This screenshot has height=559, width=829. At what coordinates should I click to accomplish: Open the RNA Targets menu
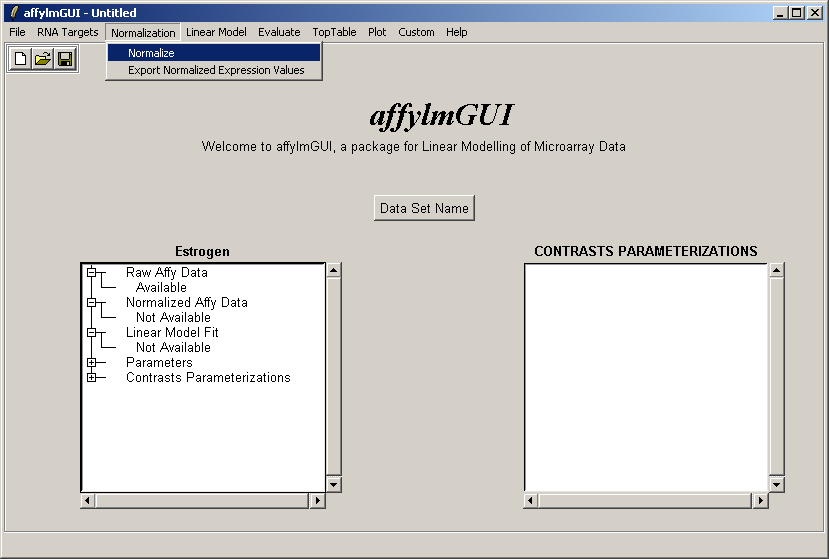click(68, 32)
